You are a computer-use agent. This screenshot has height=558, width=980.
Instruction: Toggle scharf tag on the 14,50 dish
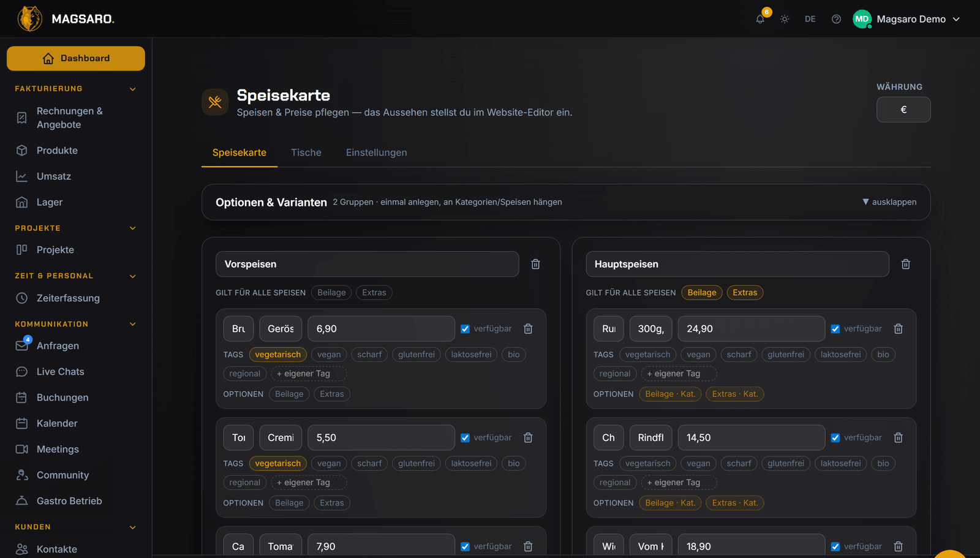point(739,464)
